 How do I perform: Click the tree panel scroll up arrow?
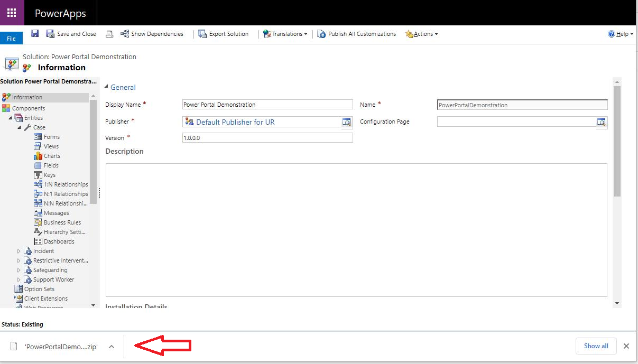[94, 96]
